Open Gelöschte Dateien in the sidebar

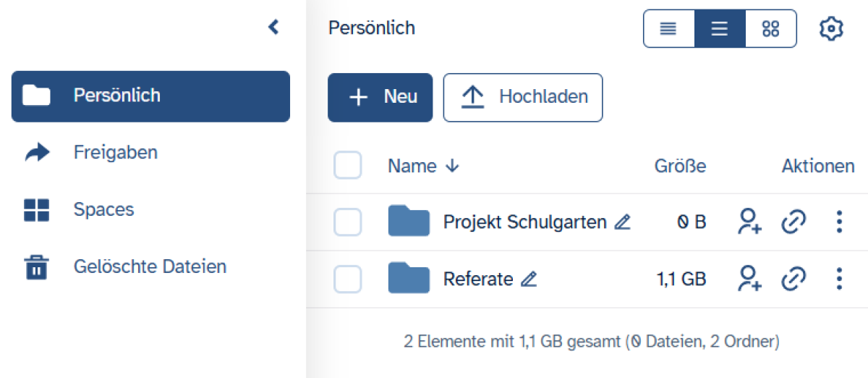click(x=150, y=266)
